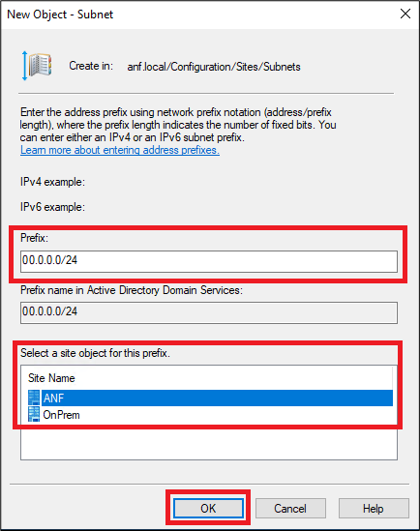420x531 pixels.
Task: Click the anf.local/Configuration/Sites/Subnets path text
Action: (214, 67)
